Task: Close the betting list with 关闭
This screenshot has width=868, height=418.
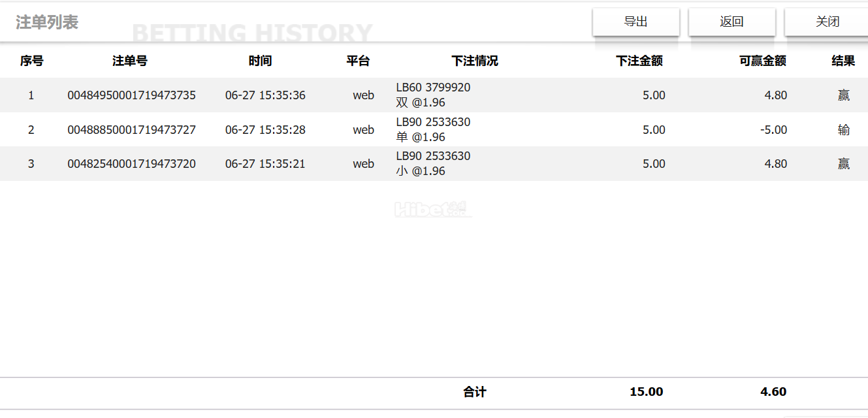Action: pyautogui.click(x=827, y=22)
